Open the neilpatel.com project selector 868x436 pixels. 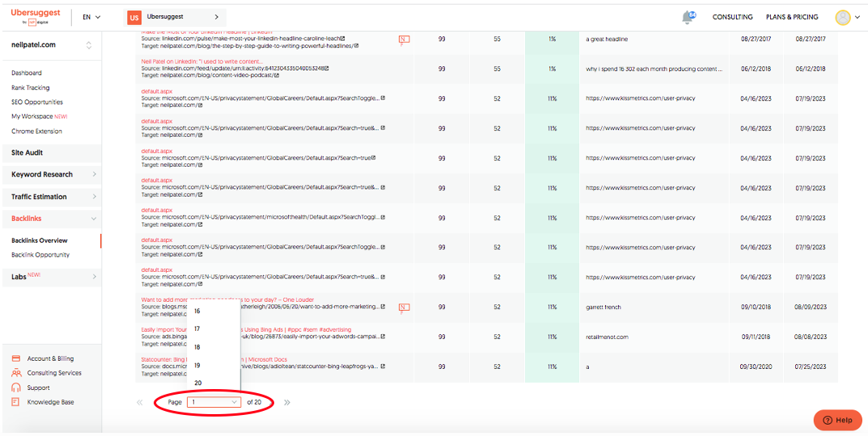[50, 45]
